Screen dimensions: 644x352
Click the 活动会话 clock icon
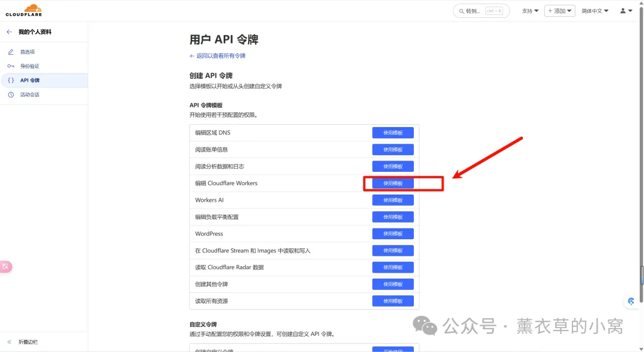(x=11, y=95)
